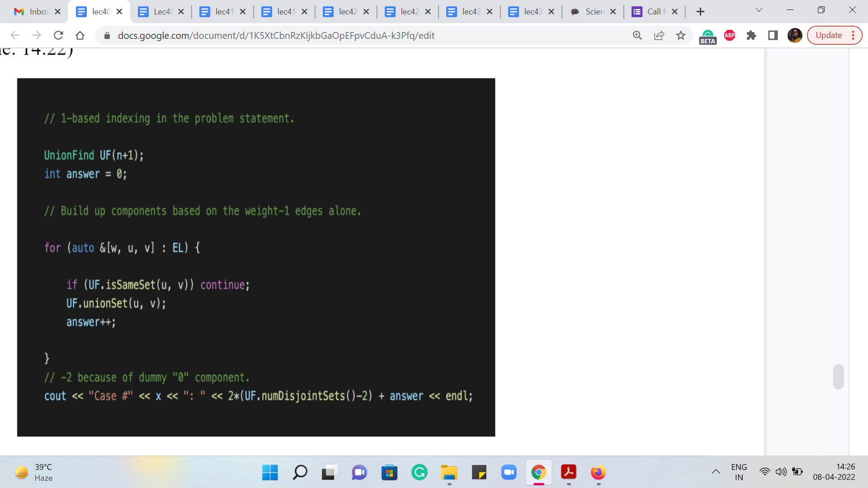868x488 pixels.
Task: Open the Chrome three-dot menu beside Update
Action: tap(853, 35)
